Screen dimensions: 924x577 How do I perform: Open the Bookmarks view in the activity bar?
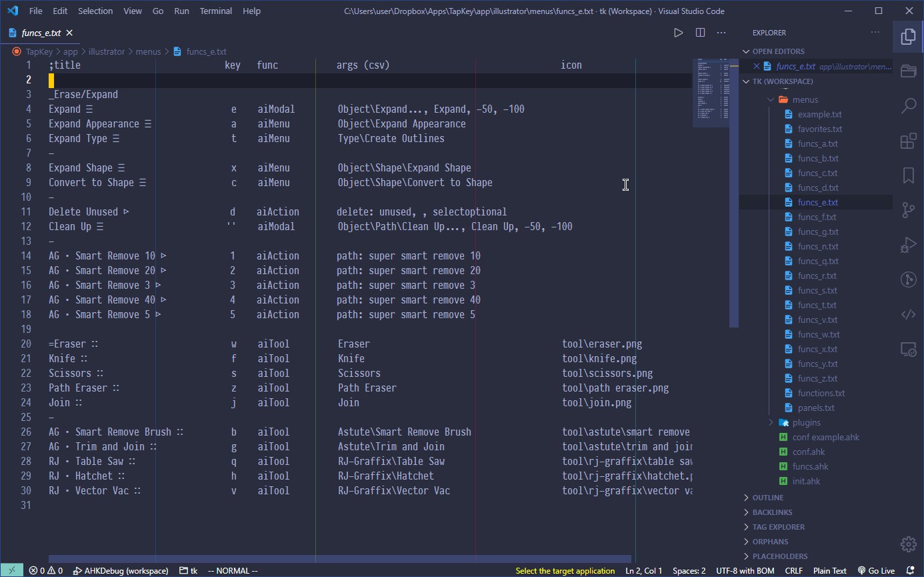pos(907,175)
